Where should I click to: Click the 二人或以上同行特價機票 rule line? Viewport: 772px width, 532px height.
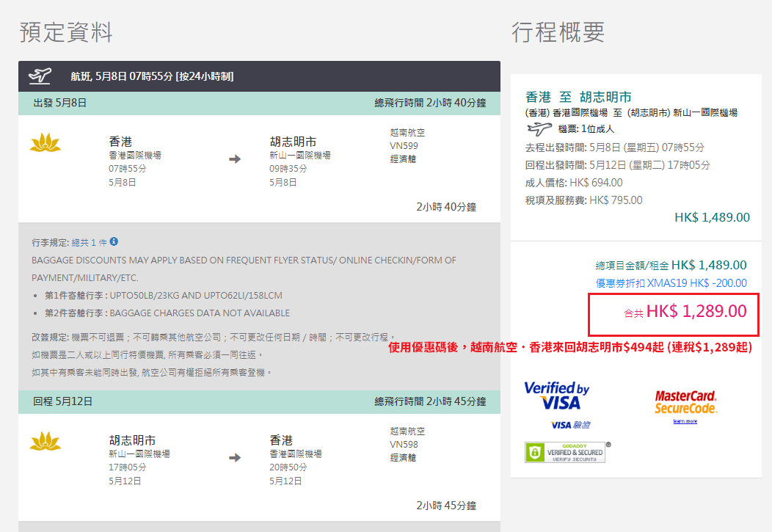[x=148, y=355]
